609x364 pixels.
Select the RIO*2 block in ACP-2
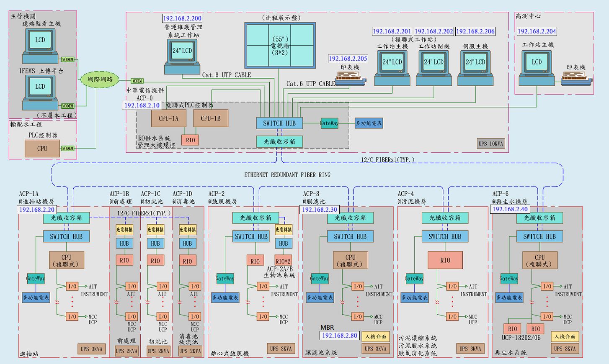283,260
